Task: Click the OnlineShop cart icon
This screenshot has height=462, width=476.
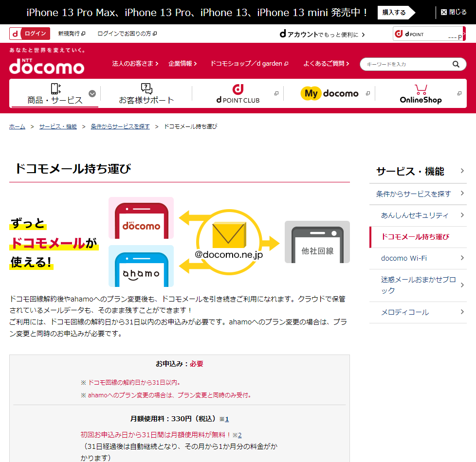Action: (421, 89)
